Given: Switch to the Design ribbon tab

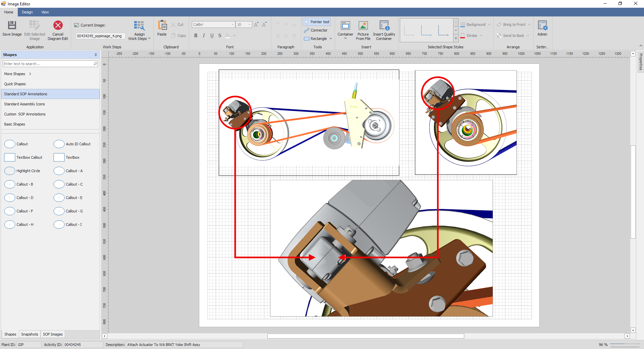Looking at the screenshot, I should (x=27, y=12).
